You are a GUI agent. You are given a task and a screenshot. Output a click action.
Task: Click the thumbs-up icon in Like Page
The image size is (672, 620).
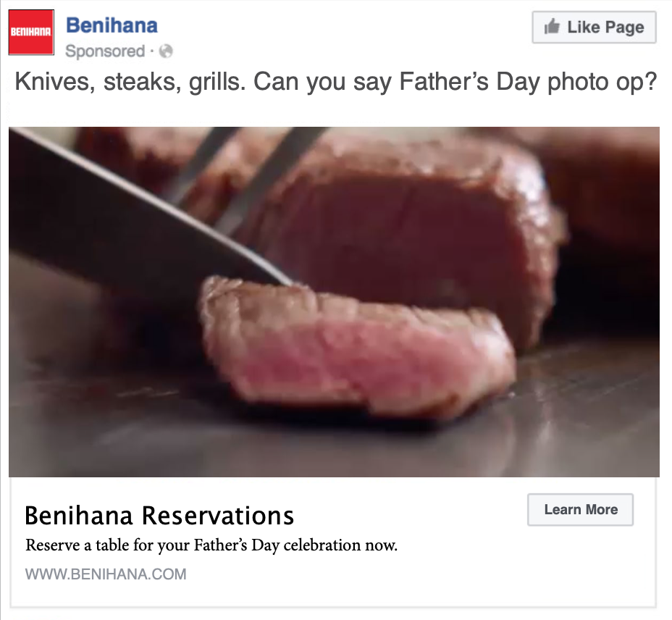coord(552,27)
